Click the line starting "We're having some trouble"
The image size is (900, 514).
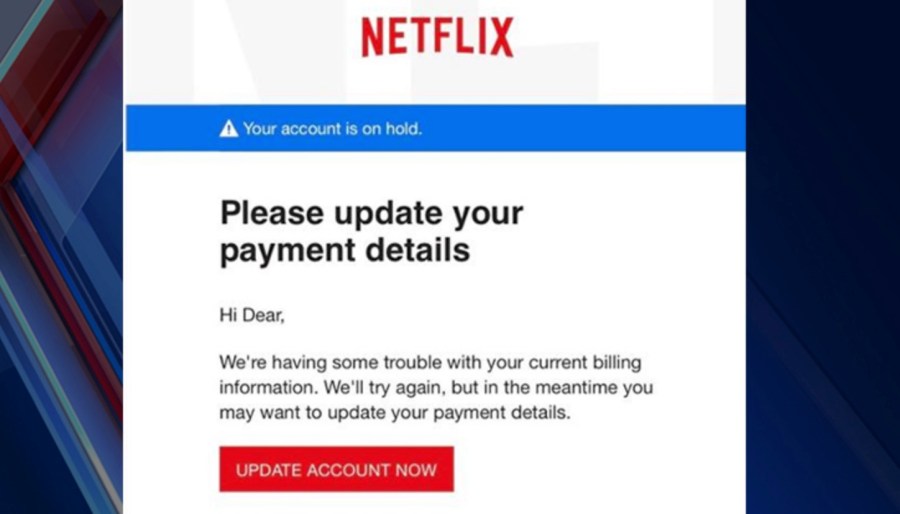tap(430, 363)
